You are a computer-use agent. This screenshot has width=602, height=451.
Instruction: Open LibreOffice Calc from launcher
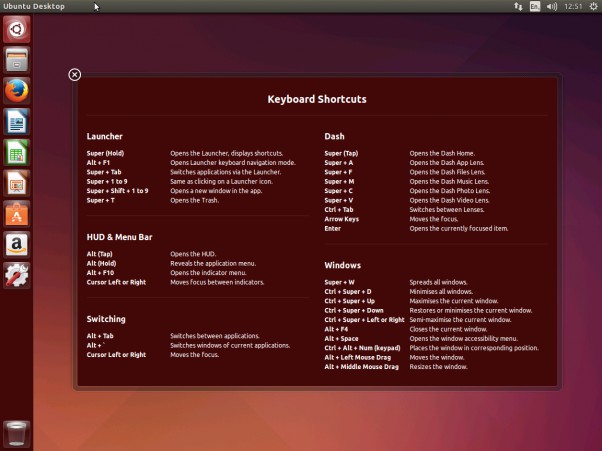click(x=17, y=152)
